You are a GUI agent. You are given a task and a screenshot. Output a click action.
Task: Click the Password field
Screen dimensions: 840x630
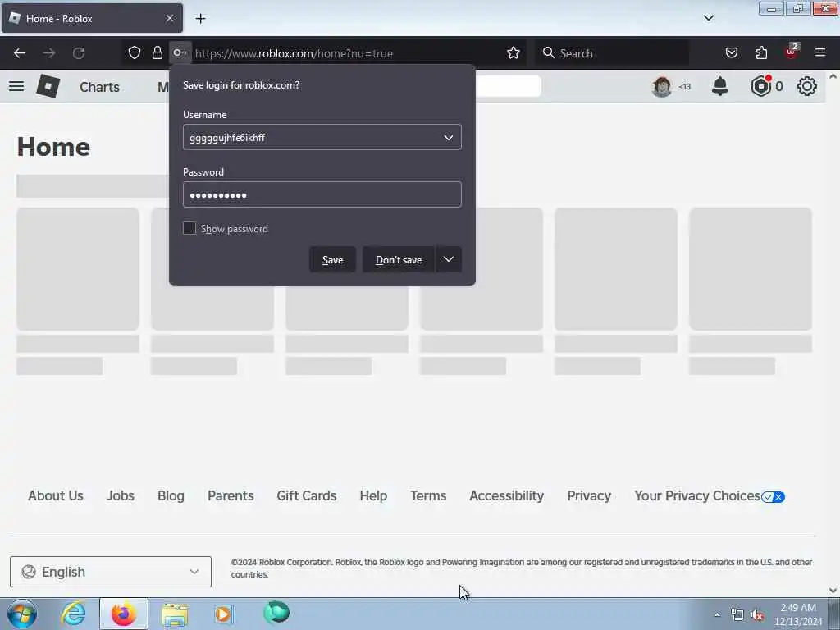coord(322,194)
